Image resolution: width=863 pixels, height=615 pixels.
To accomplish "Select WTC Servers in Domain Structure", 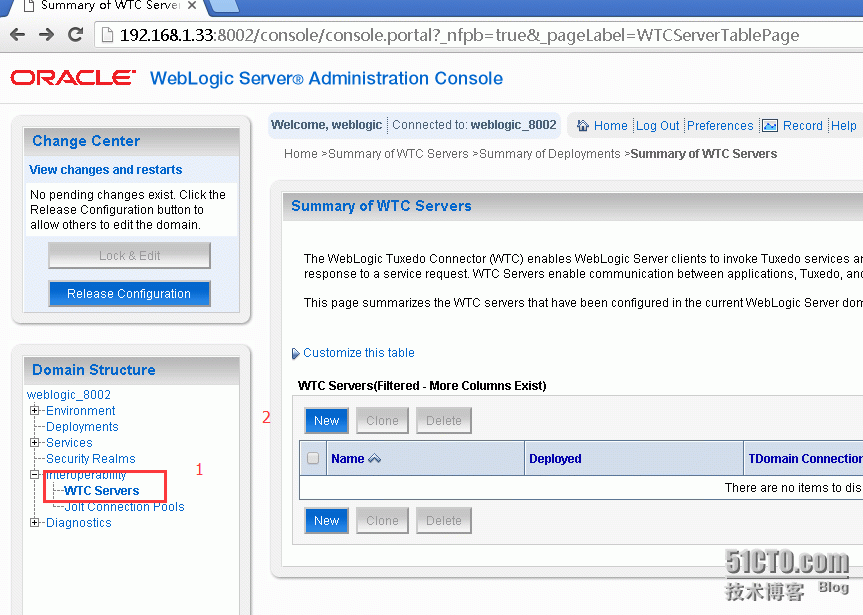I will tap(102, 491).
